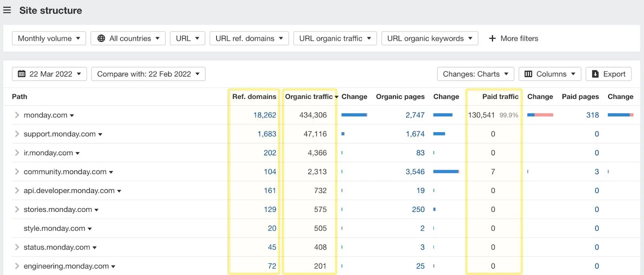Image resolution: width=644 pixels, height=275 pixels.
Task: Open organic pages value 3,546
Action: coord(415,172)
